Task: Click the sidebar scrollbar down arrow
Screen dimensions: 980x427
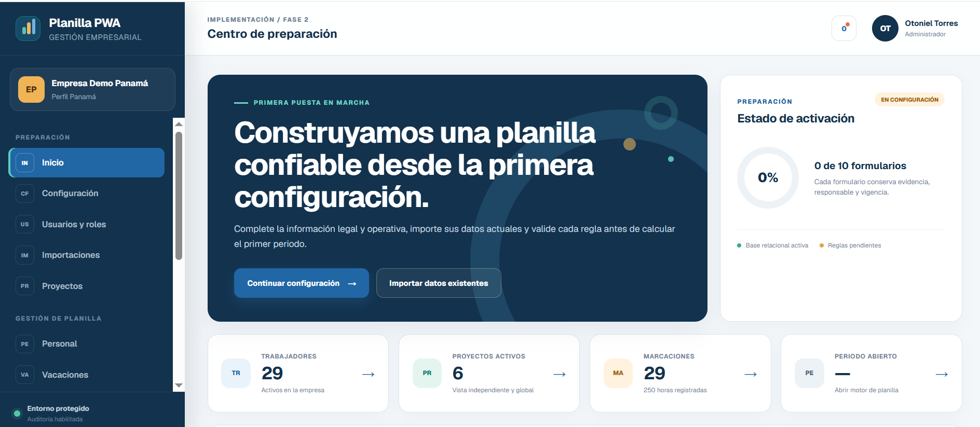Action: pyautogui.click(x=179, y=385)
